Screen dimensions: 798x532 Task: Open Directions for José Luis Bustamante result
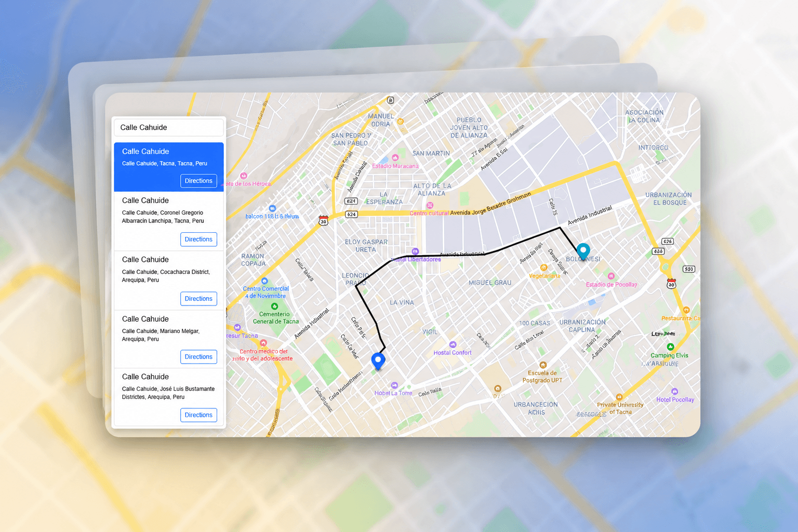tap(198, 415)
